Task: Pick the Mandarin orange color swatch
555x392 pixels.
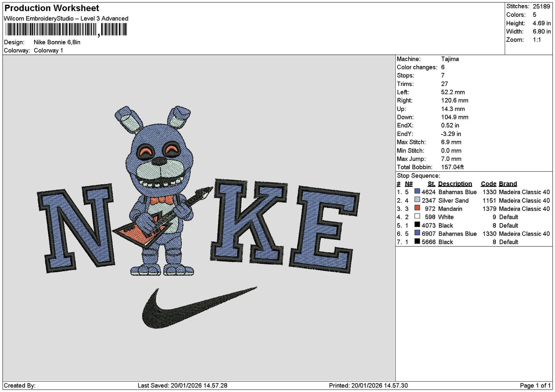Action: tap(417, 208)
